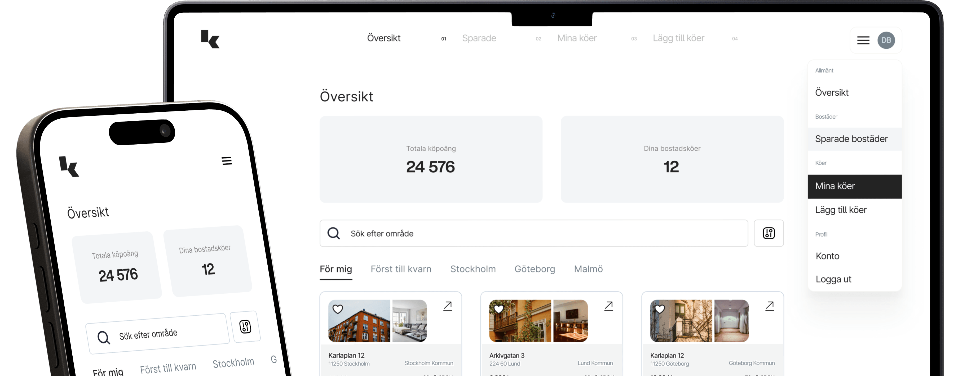Open the corridor interior photo in Göteborg listing
This screenshot has width=980, height=376.
(732, 320)
